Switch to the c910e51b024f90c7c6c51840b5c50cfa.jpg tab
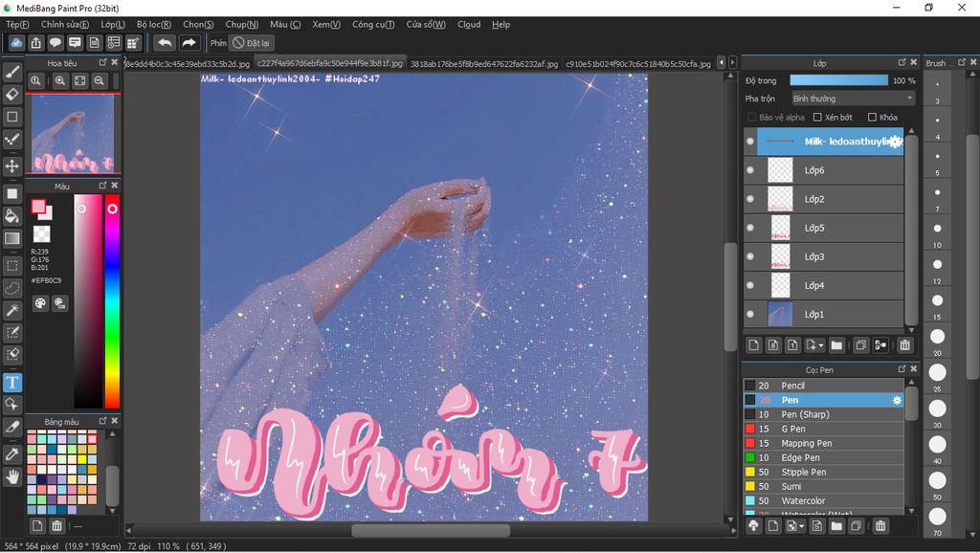 pos(638,64)
